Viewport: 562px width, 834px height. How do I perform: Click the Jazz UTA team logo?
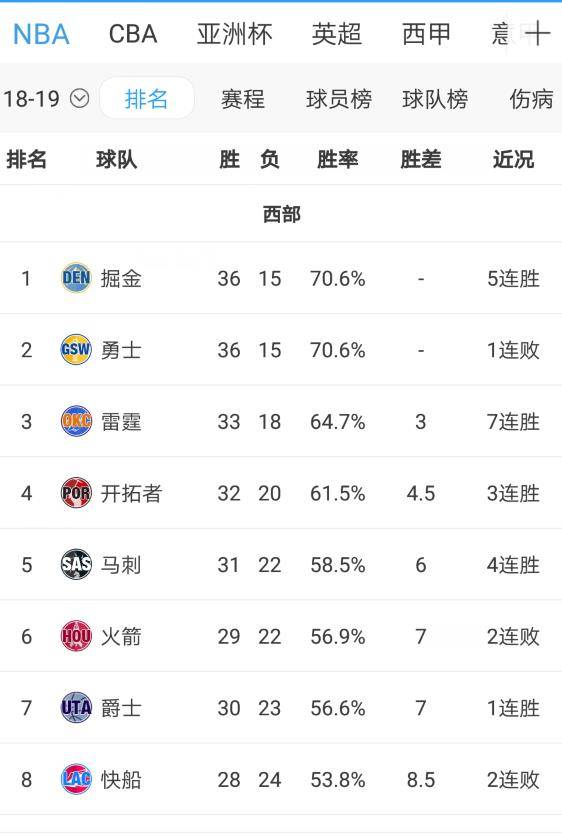(x=76, y=707)
